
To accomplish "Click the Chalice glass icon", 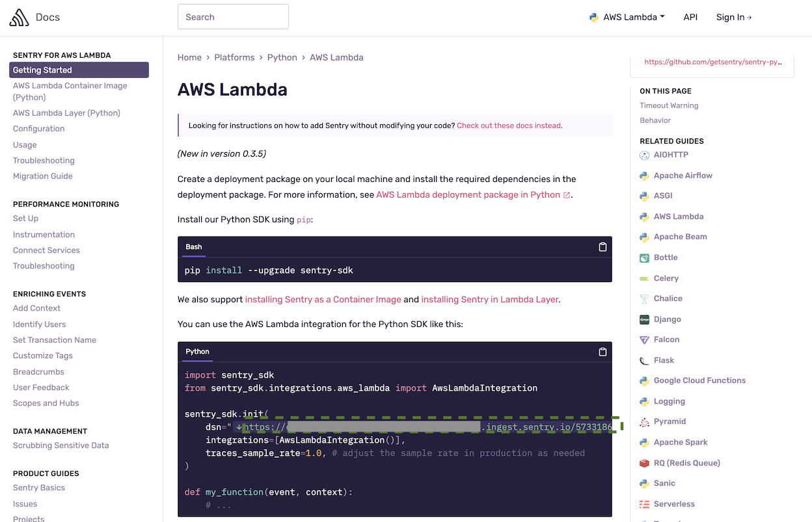I will [644, 299].
